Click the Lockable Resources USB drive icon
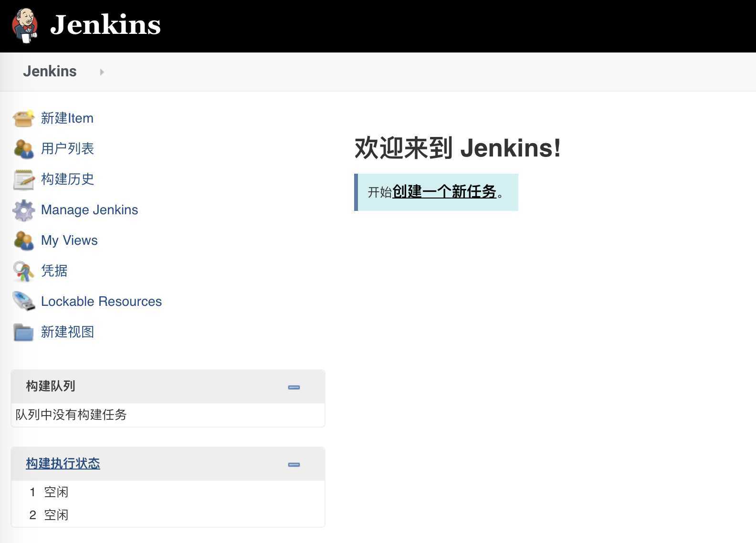This screenshot has height=543, width=756. coord(23,302)
